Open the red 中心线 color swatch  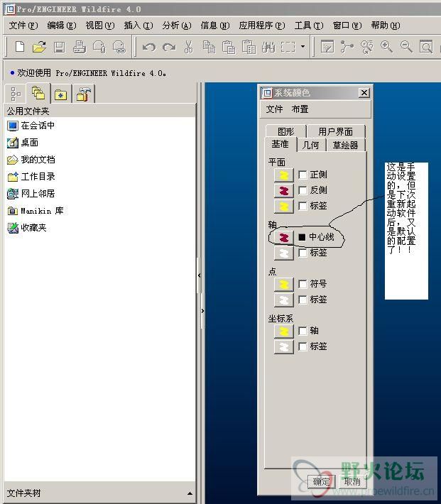click(x=284, y=238)
